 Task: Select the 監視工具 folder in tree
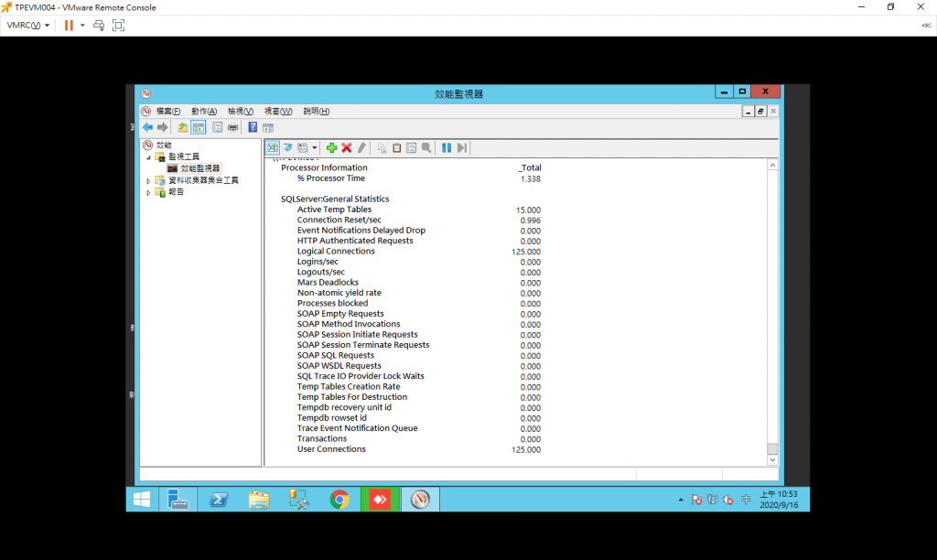click(183, 156)
